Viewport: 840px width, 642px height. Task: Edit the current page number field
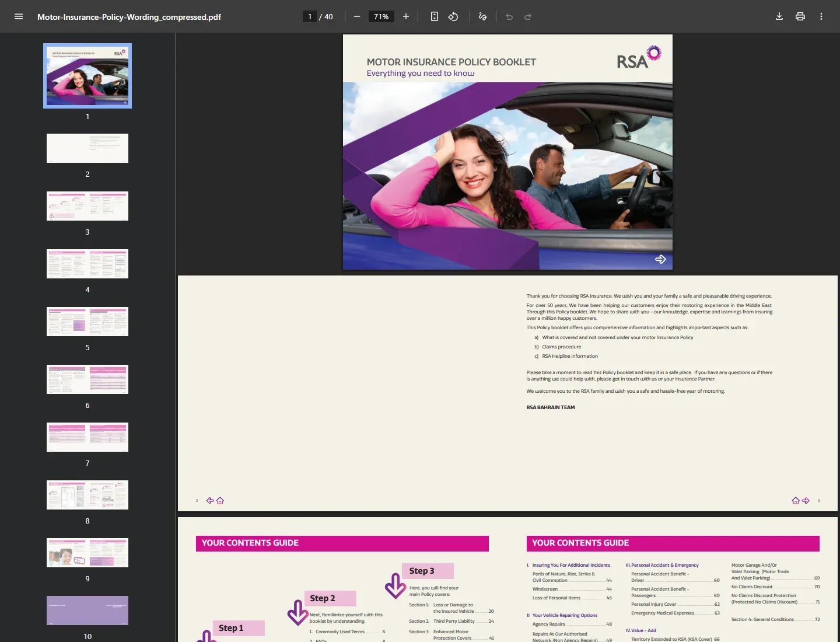coord(310,16)
